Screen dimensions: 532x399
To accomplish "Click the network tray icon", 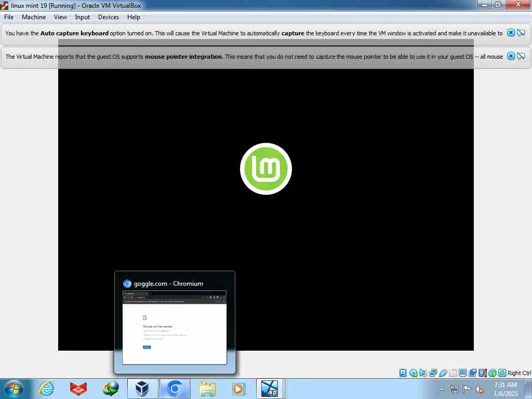I will pyautogui.click(x=454, y=389).
